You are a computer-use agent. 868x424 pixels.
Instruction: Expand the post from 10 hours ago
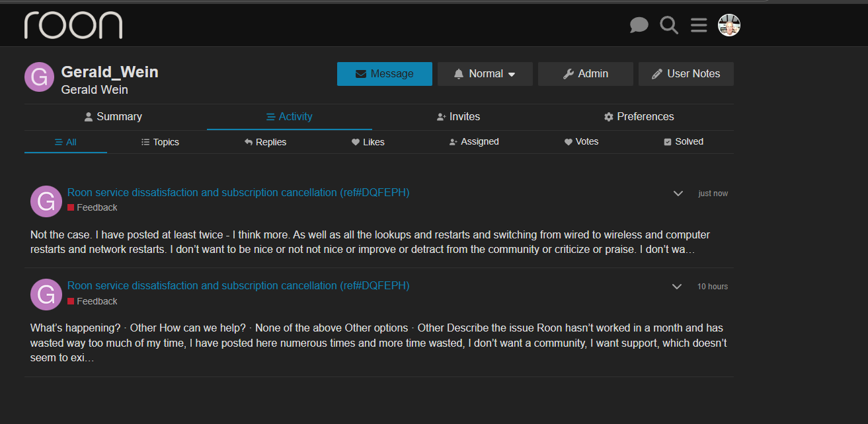[677, 287]
